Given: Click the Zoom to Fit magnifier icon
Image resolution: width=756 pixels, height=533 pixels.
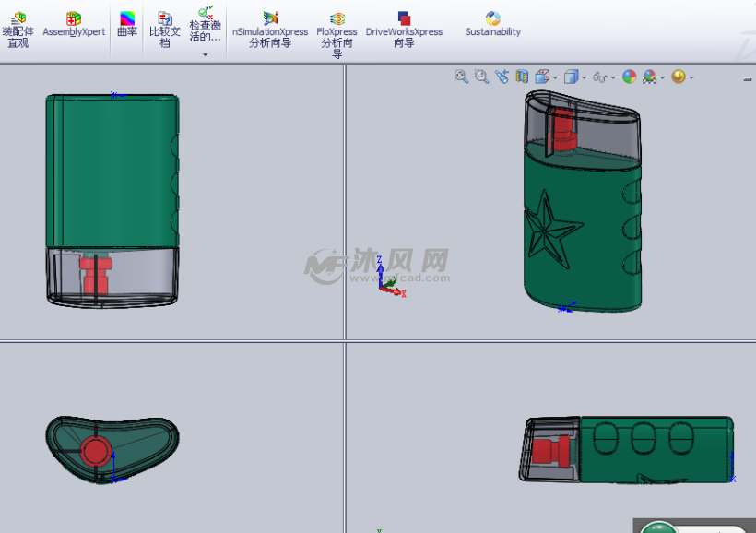Looking at the screenshot, I should click(x=461, y=77).
